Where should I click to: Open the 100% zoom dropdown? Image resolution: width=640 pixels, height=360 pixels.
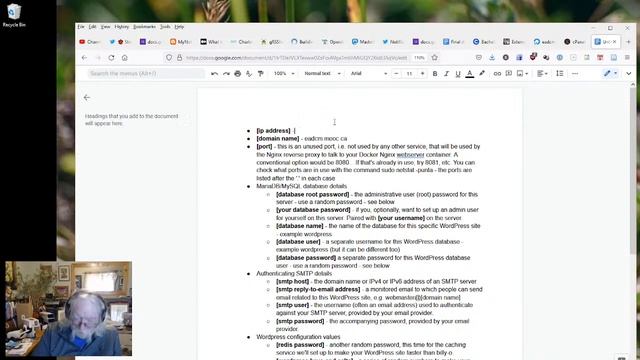(284, 73)
